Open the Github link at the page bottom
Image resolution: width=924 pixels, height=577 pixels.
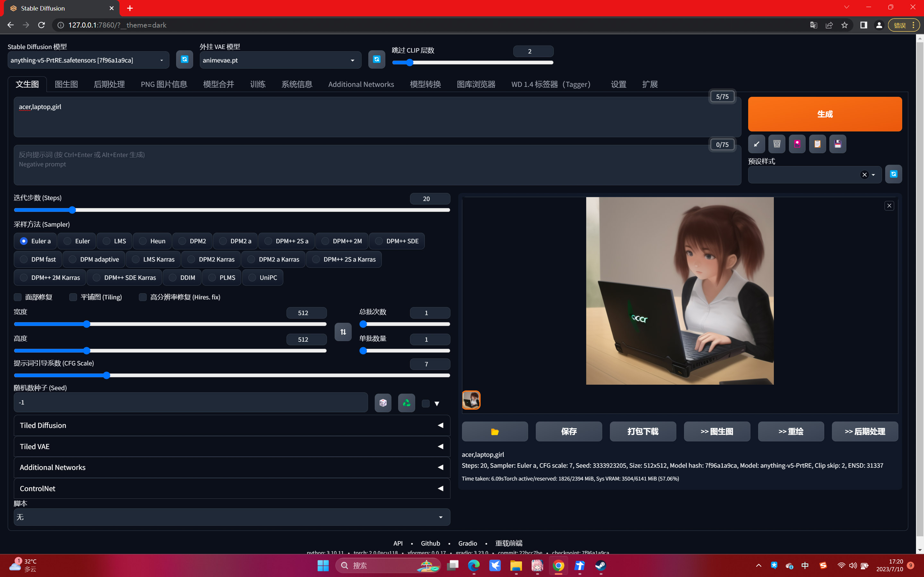click(430, 543)
